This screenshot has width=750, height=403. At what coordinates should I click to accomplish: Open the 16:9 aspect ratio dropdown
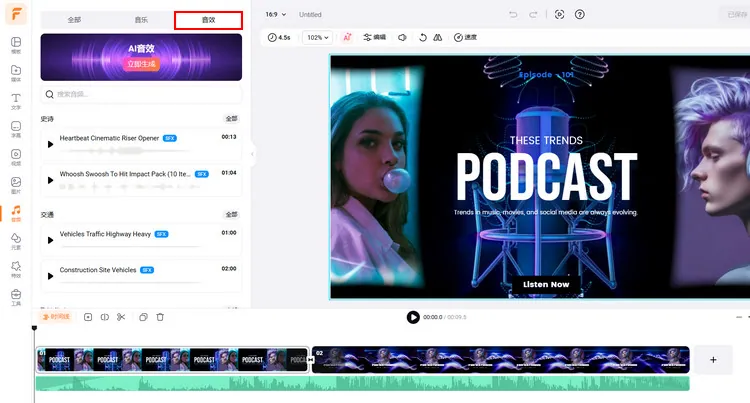point(276,14)
